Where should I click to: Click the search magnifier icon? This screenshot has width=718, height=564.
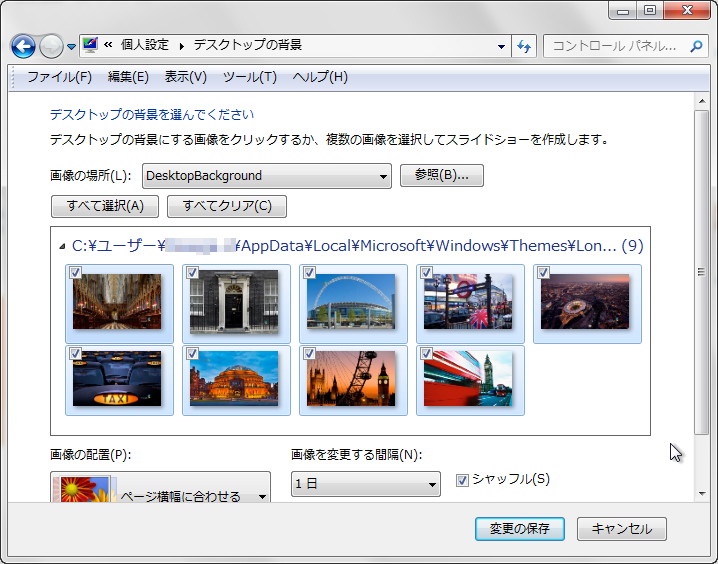(x=696, y=46)
